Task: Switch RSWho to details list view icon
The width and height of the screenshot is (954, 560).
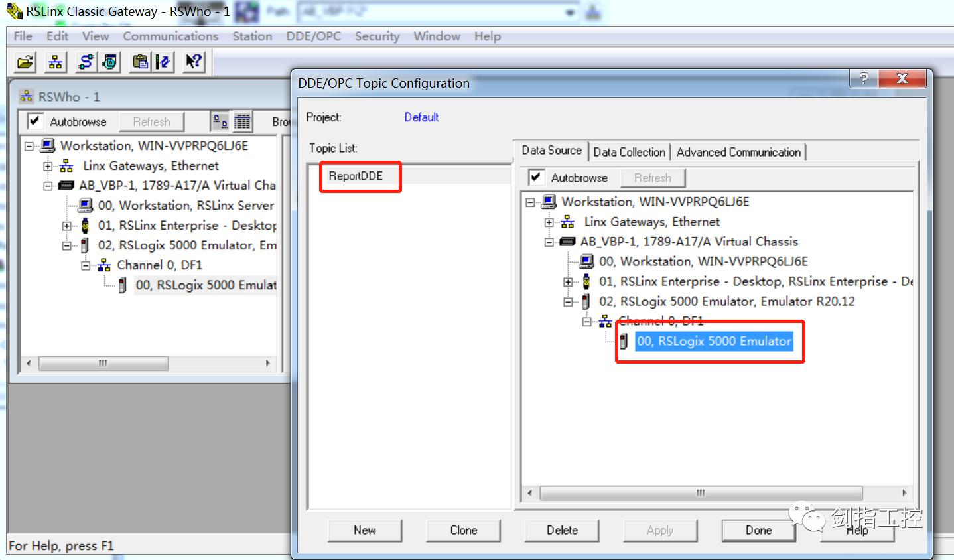Action: pos(243,122)
